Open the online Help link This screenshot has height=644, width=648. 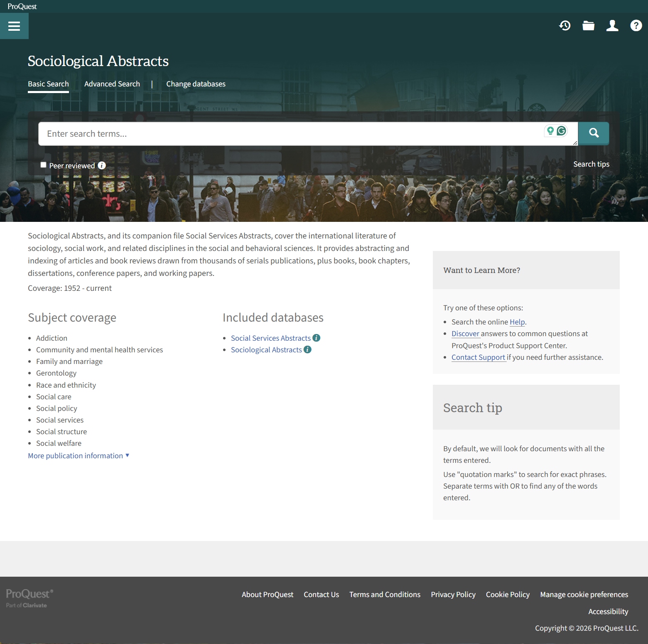pyautogui.click(x=517, y=322)
